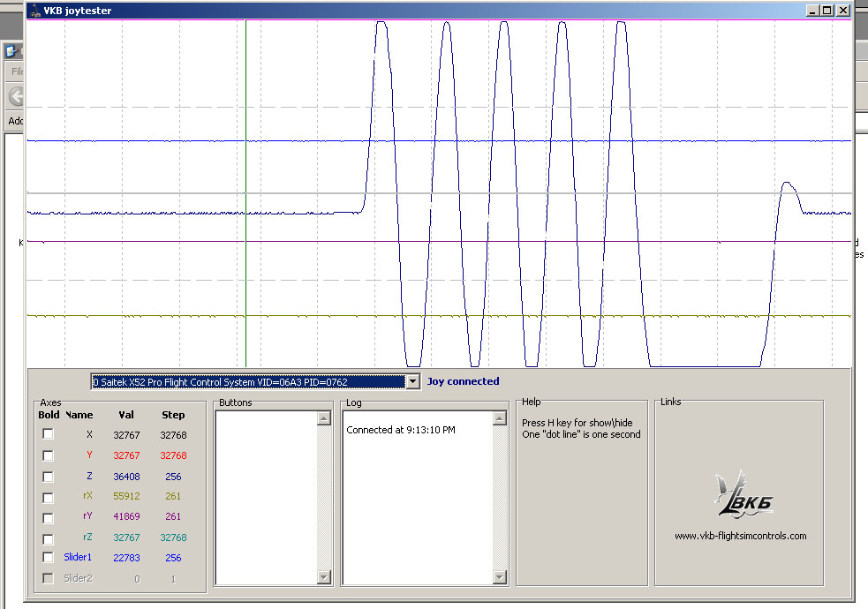Maximize the VKB joytester window

827,11
